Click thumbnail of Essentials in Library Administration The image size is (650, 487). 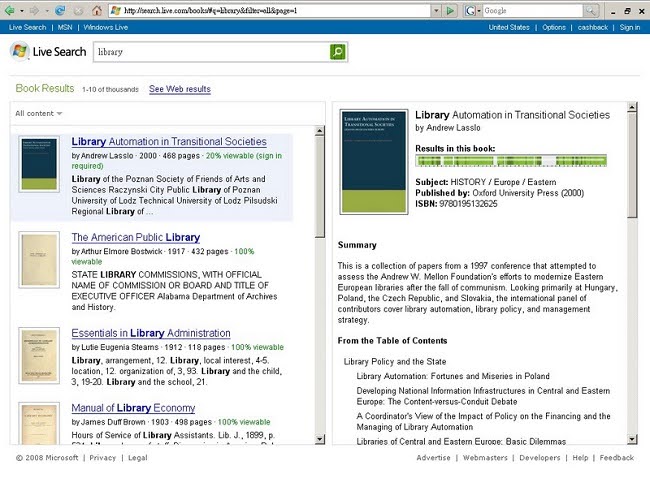pyautogui.click(x=39, y=354)
